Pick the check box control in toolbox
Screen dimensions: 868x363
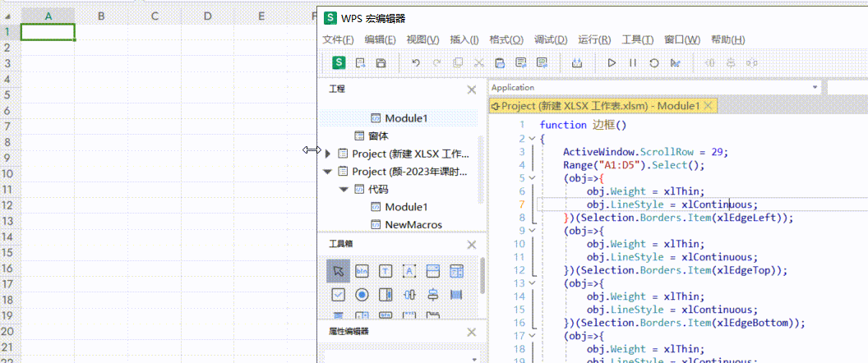(x=338, y=294)
